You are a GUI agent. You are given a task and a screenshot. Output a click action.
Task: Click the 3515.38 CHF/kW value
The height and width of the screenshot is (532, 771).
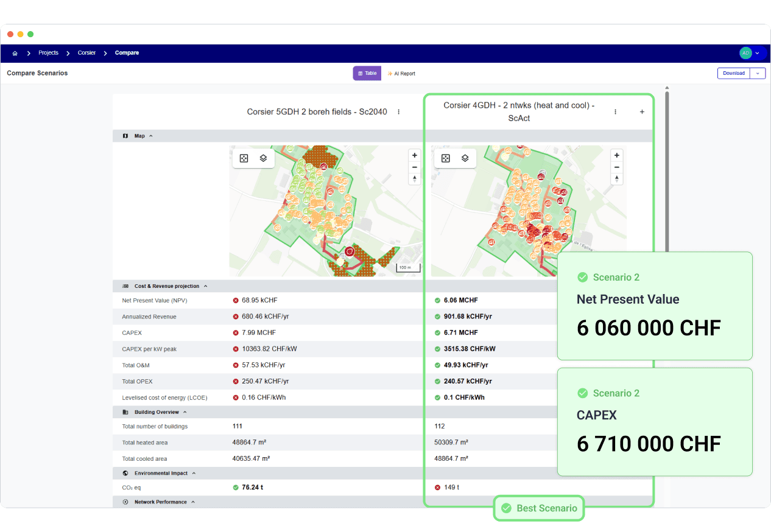pos(470,349)
